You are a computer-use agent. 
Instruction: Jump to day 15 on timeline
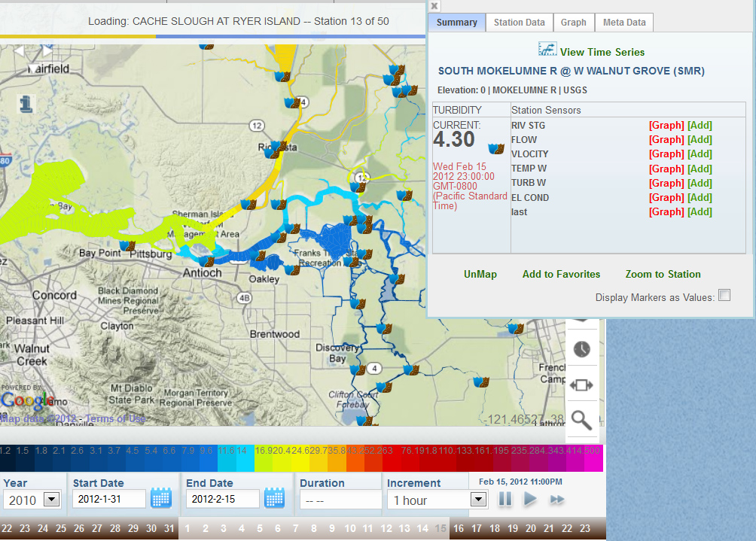tap(440, 528)
